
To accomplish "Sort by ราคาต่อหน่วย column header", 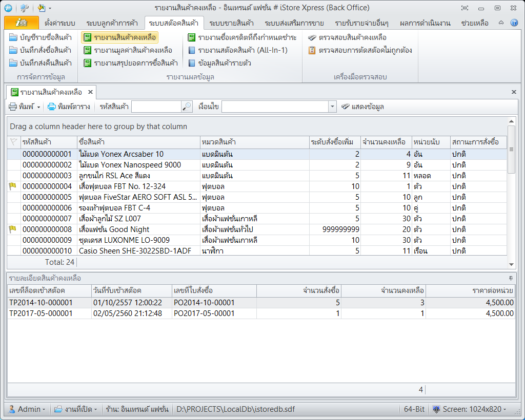I will 471,290.
